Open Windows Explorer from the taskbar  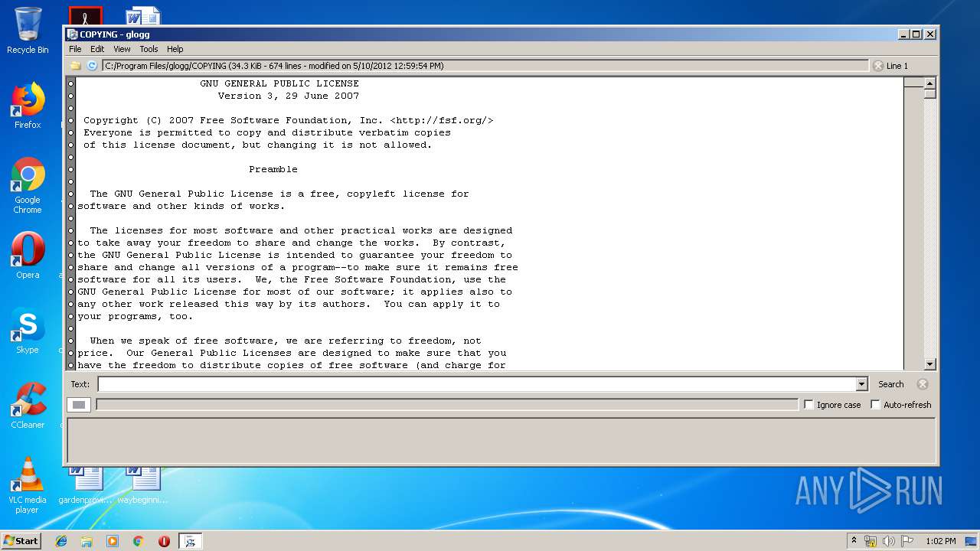click(87, 541)
